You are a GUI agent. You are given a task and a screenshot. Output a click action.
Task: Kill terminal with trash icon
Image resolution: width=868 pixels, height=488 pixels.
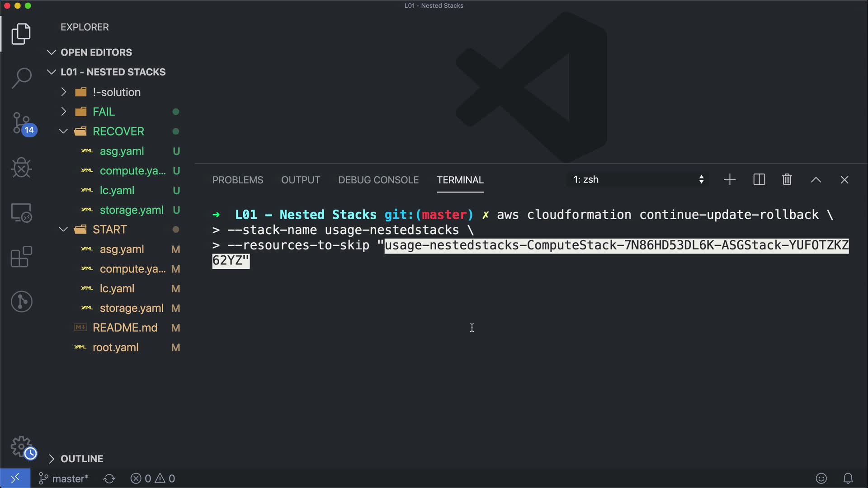(787, 180)
